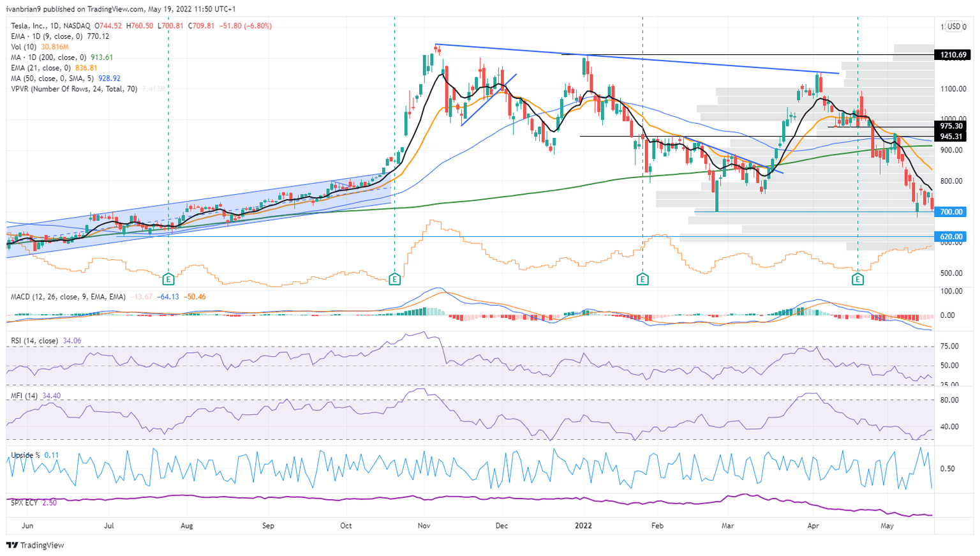
Task: Click the Feb label on the time axis
Action: [657, 526]
